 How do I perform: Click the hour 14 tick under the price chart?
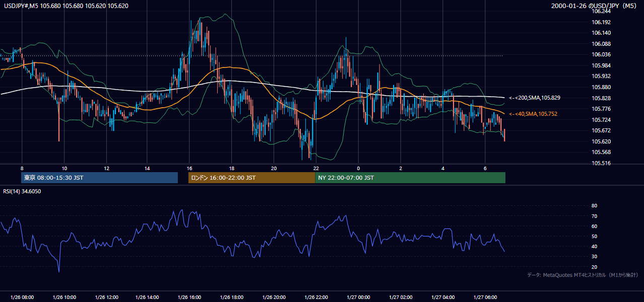tap(147, 168)
